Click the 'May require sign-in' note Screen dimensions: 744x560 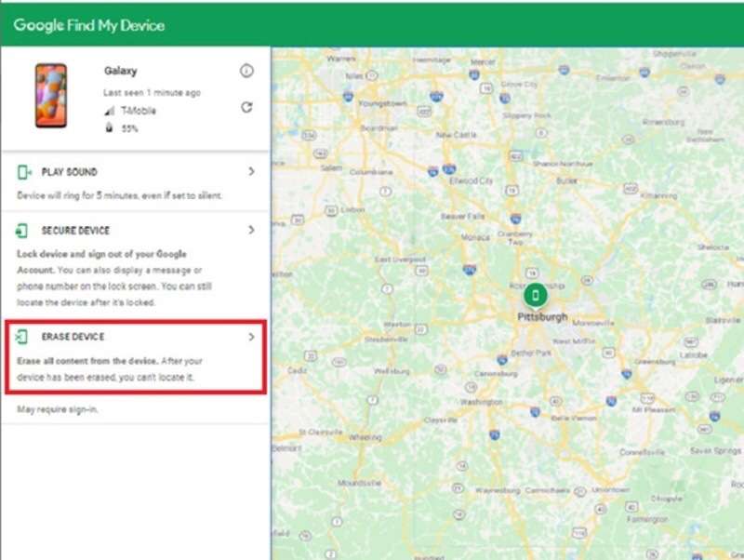[58, 409]
